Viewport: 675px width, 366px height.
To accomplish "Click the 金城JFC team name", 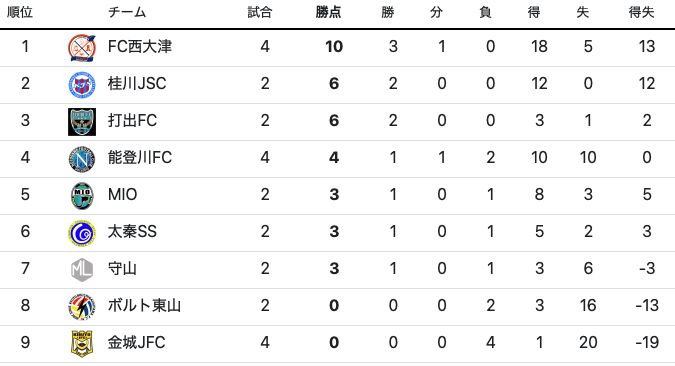I will (136, 343).
